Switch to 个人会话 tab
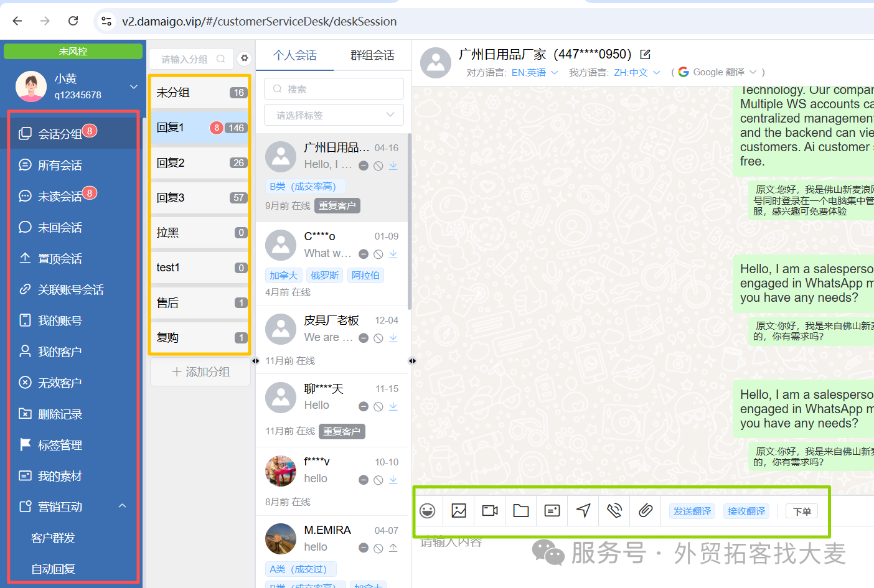Screen dimensions: 874x588 click(294, 55)
